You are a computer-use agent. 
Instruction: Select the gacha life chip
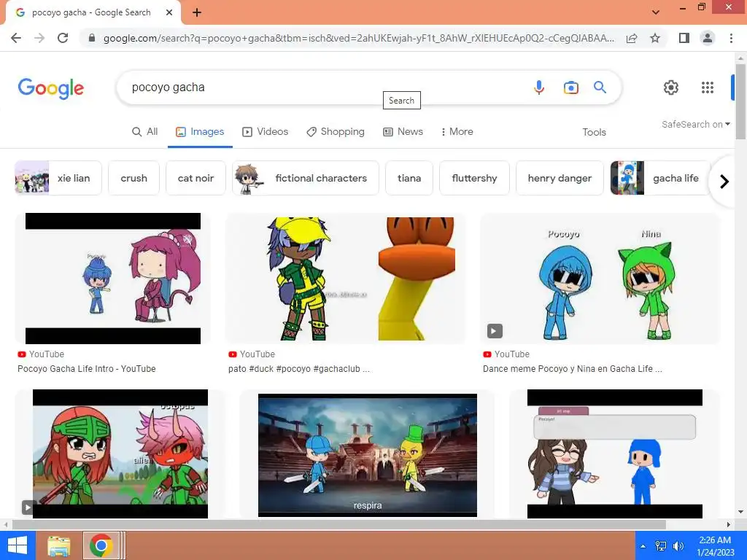660,178
